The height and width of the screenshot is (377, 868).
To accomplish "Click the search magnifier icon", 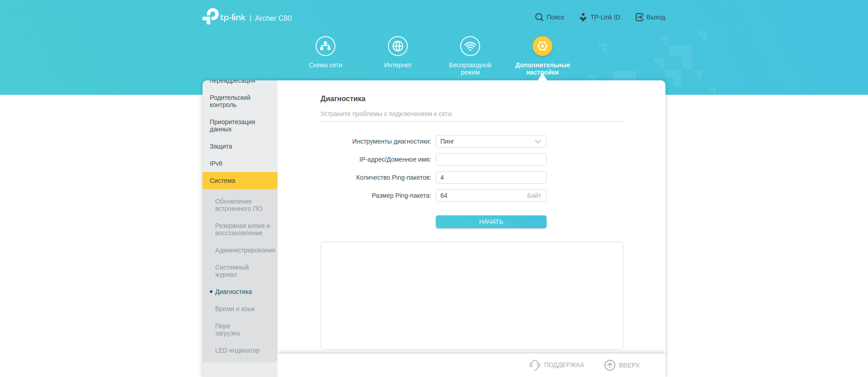I will [x=539, y=17].
